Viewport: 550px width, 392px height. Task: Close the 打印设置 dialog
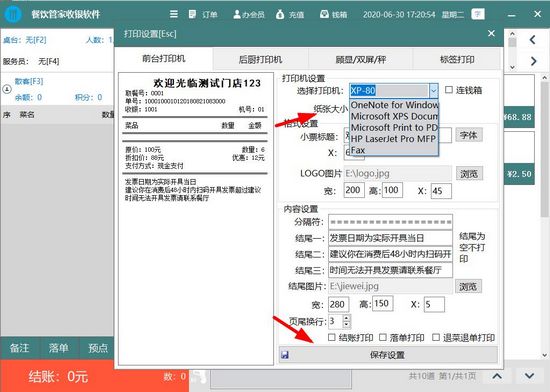tap(491, 33)
